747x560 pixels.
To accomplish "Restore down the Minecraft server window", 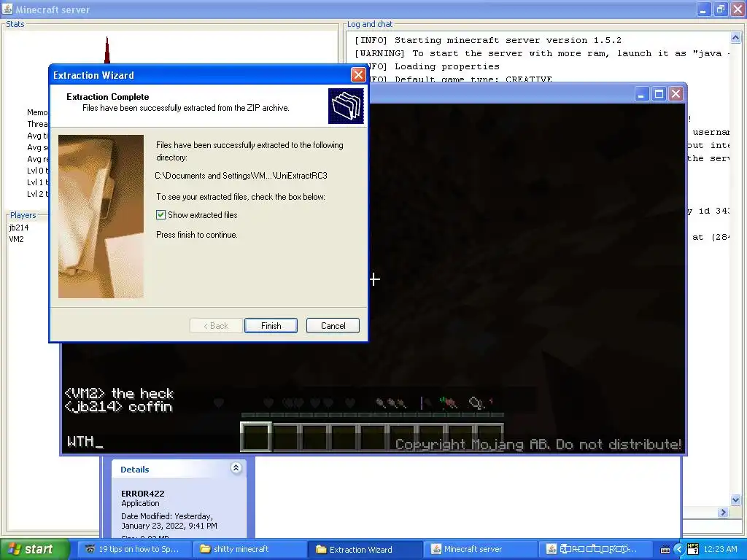I will click(721, 9).
